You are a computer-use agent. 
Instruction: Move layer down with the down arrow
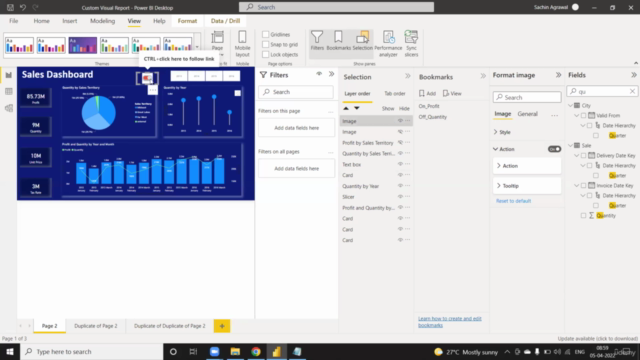click(357, 108)
